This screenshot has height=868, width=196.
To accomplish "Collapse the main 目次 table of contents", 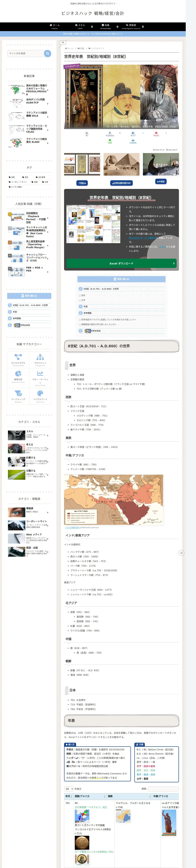I will click(121, 279).
